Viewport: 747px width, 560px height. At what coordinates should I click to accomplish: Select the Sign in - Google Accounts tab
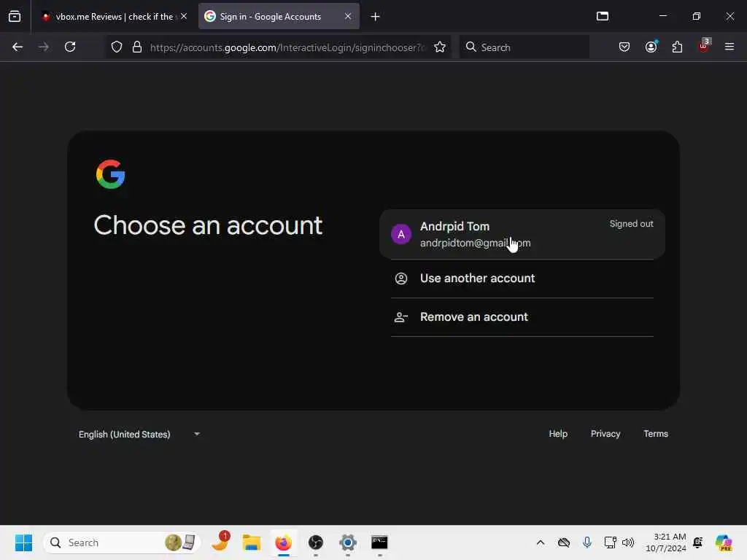coord(278,16)
